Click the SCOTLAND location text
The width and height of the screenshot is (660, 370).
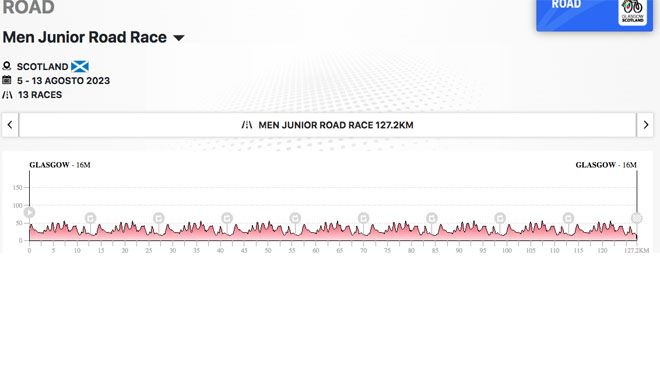point(43,67)
